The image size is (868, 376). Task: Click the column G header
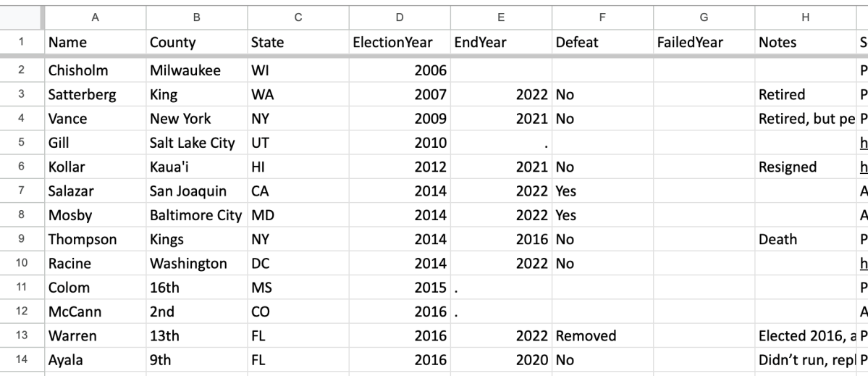[702, 17]
